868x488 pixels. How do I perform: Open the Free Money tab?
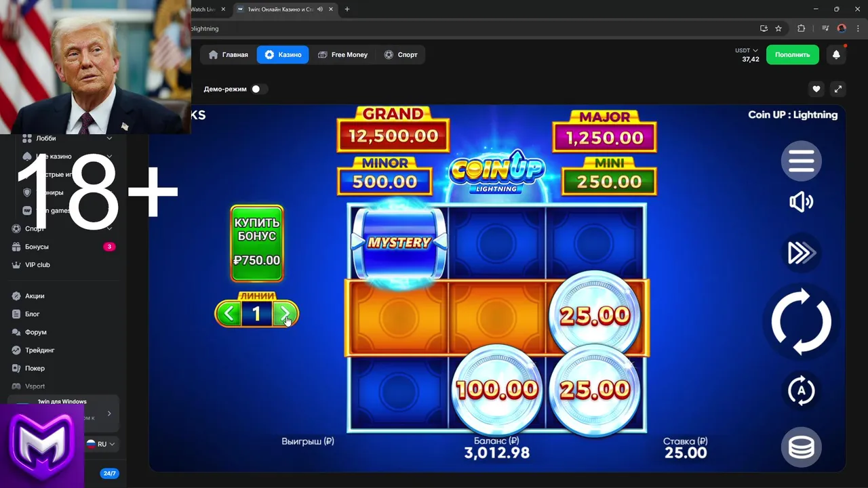click(342, 55)
